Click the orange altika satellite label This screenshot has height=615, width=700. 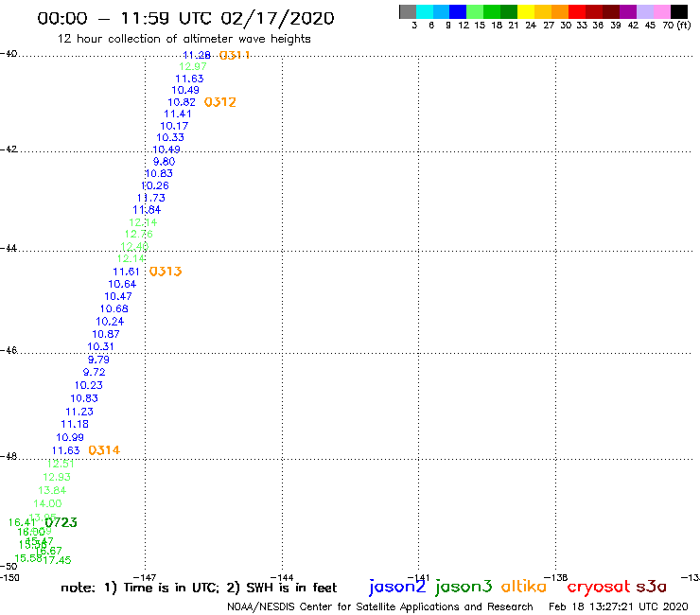524,587
